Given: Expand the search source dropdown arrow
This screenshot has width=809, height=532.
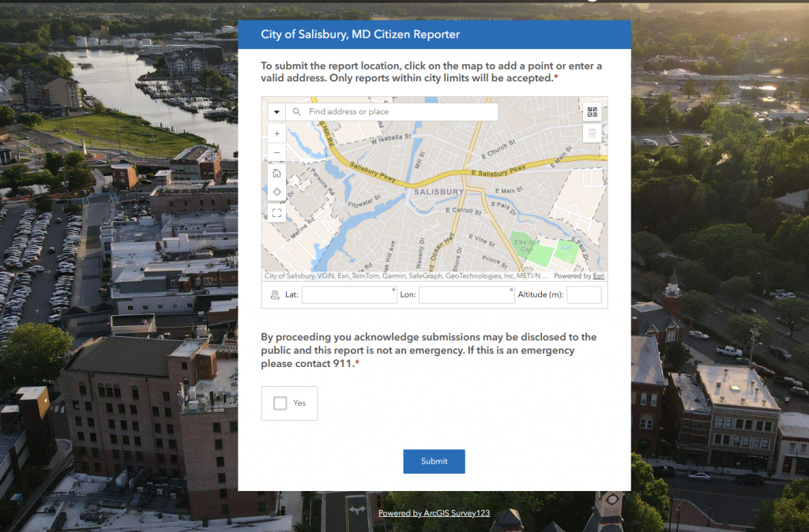Looking at the screenshot, I should (x=277, y=112).
